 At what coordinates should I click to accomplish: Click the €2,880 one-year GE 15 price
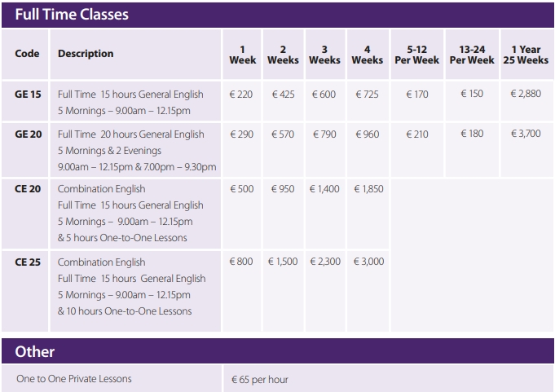point(526,94)
